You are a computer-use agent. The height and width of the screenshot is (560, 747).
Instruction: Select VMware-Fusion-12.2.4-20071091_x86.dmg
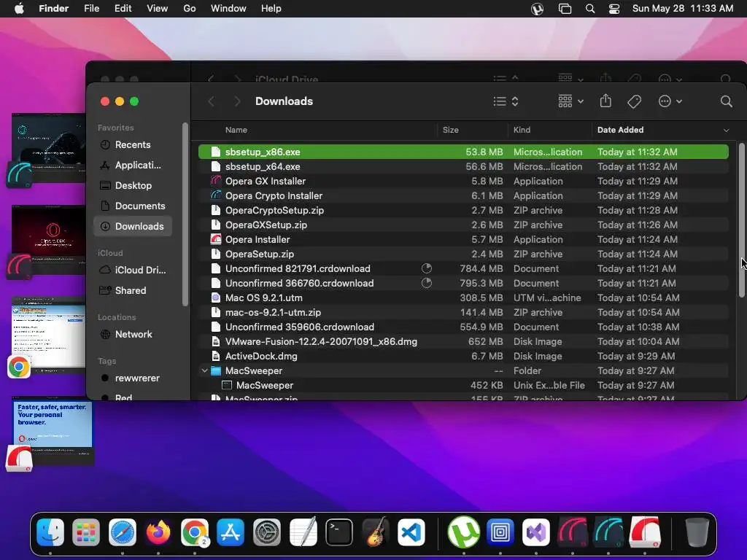463,341
